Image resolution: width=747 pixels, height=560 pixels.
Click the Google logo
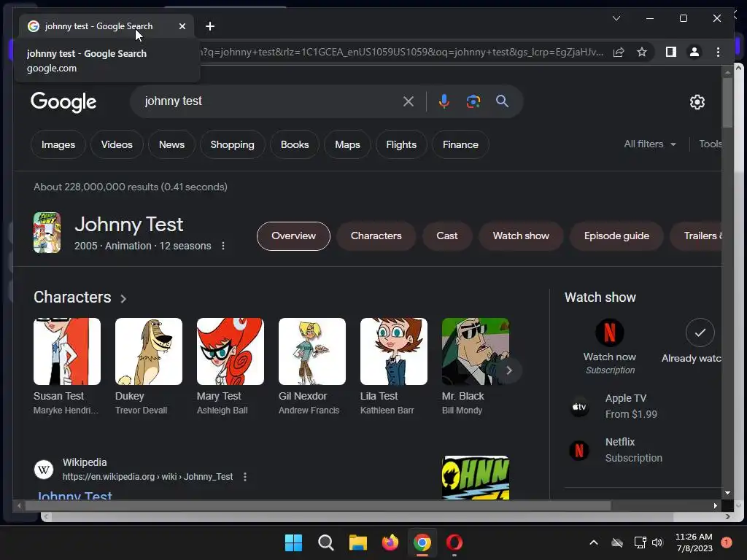(x=63, y=101)
